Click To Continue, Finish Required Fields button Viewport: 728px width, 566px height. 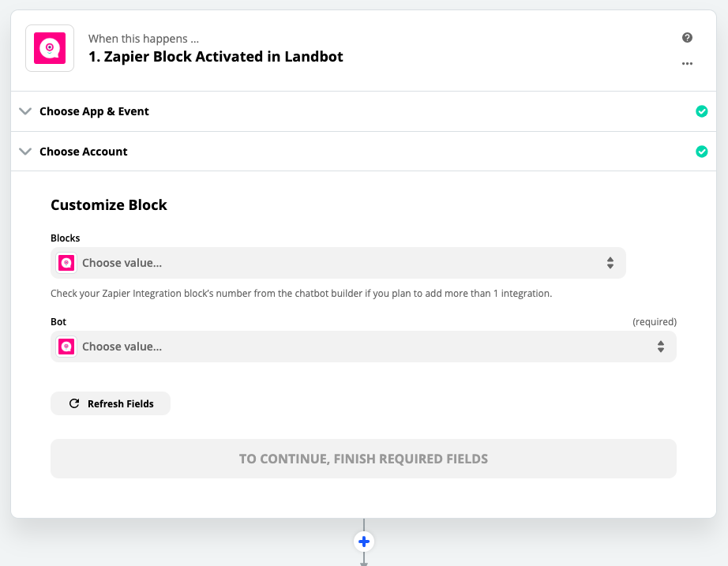(x=363, y=459)
